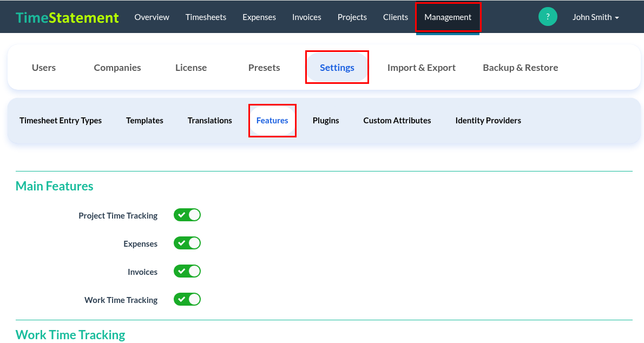
Task: Open the Templates sub-tab
Action: [x=144, y=120]
